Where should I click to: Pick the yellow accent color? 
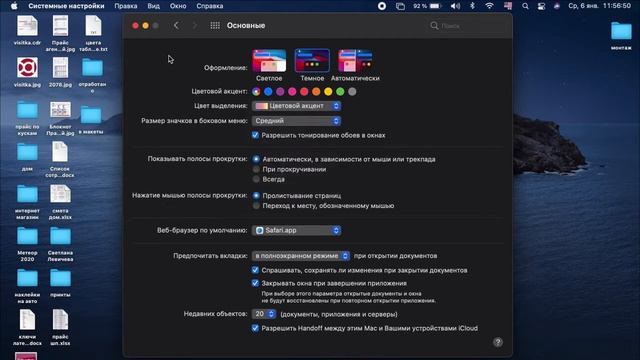[x=328, y=91]
